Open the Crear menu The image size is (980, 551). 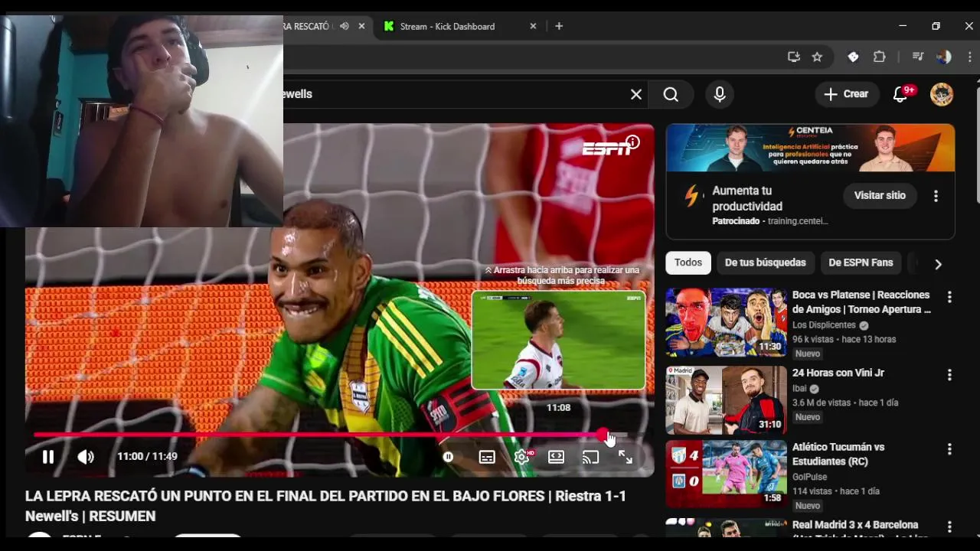(x=847, y=94)
